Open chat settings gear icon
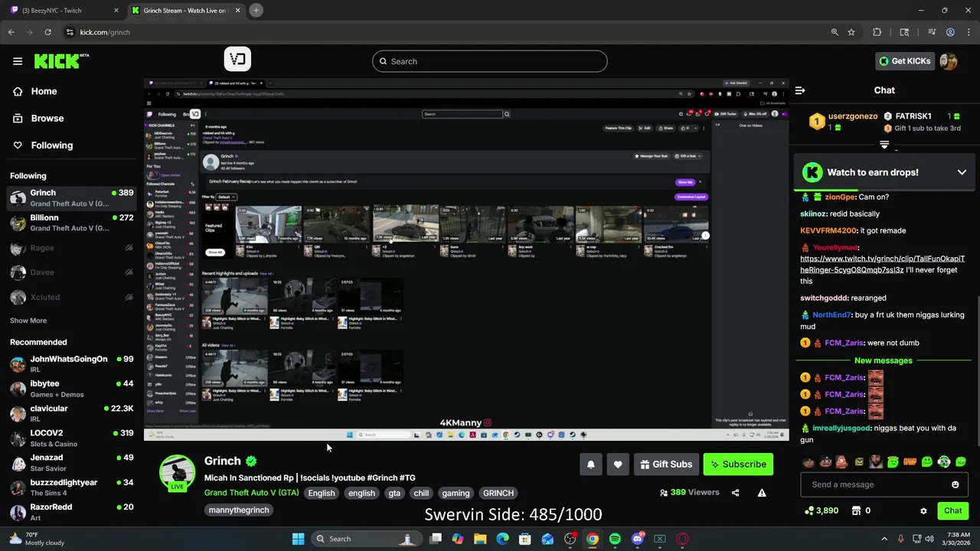 923,510
